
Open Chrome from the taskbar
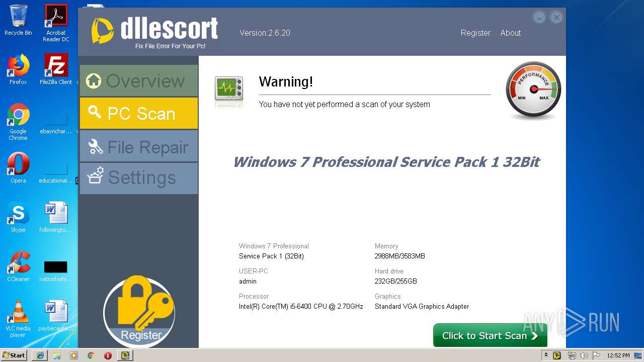tap(91, 355)
